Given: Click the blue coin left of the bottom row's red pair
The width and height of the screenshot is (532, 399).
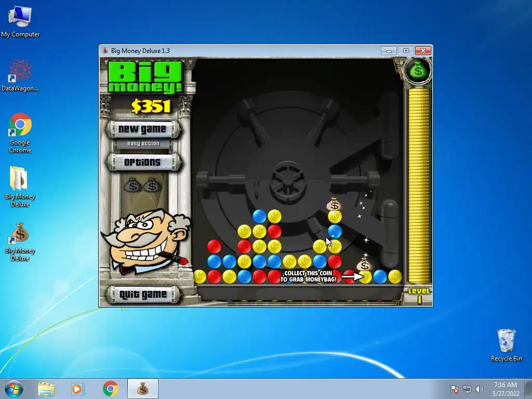Looking at the screenshot, I should click(x=244, y=276).
